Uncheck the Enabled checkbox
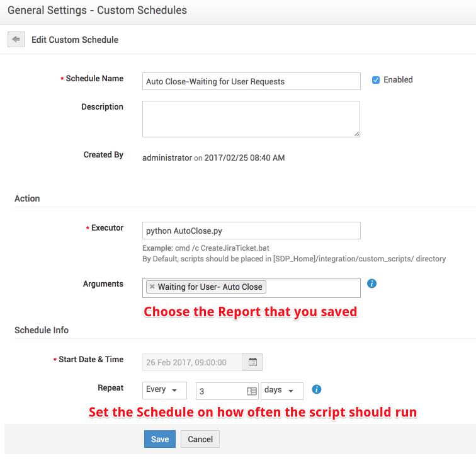476x463 pixels. (x=376, y=80)
